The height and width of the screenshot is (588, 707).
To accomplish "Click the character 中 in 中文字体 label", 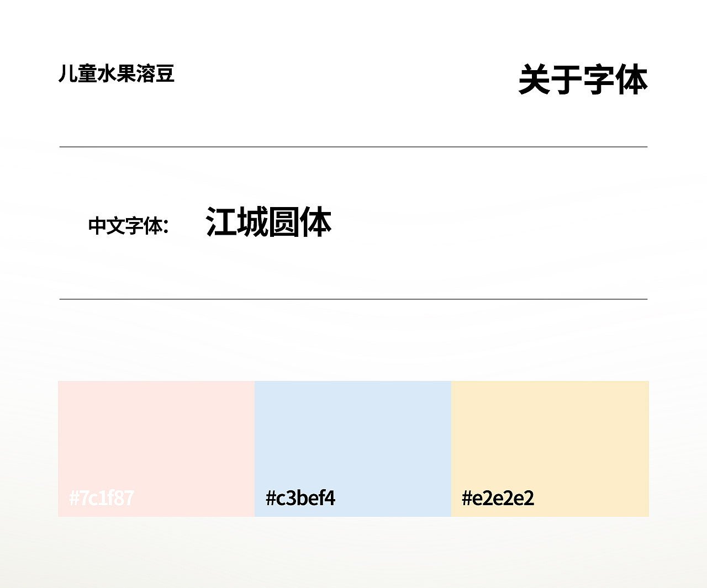I will 97,225.
